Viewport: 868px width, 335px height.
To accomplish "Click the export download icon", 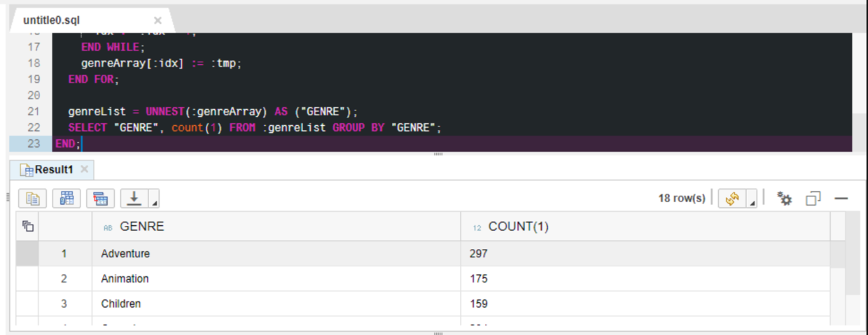I will [134, 199].
